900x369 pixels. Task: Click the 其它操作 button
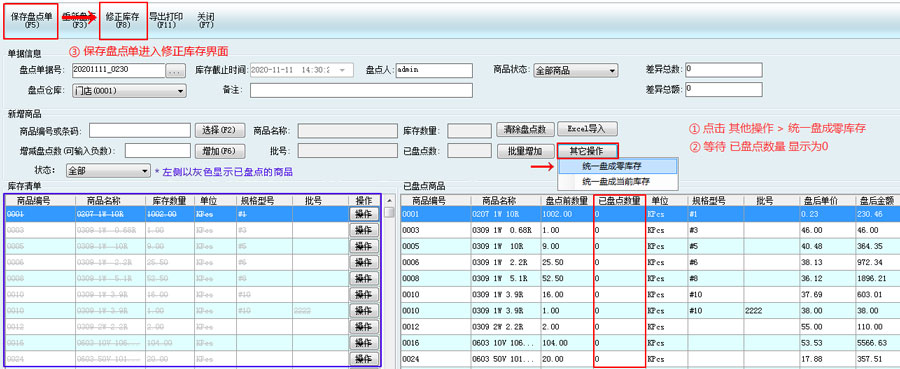point(587,151)
